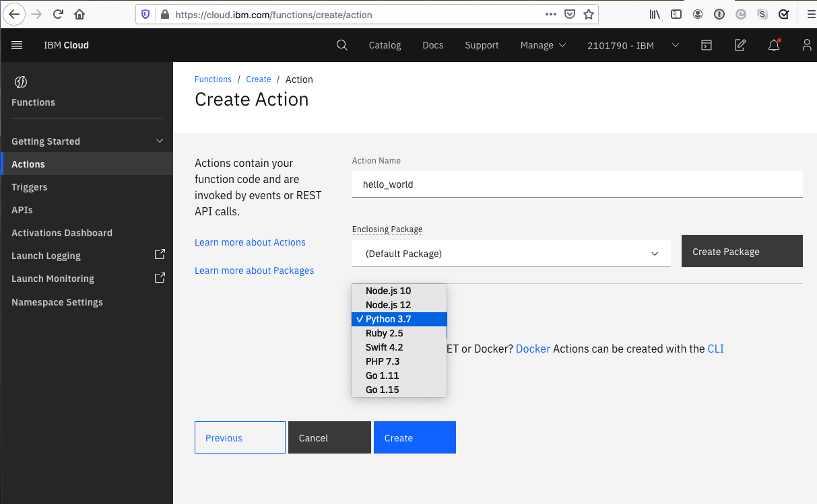
Task: Open the user profile icon in header
Action: click(x=807, y=45)
